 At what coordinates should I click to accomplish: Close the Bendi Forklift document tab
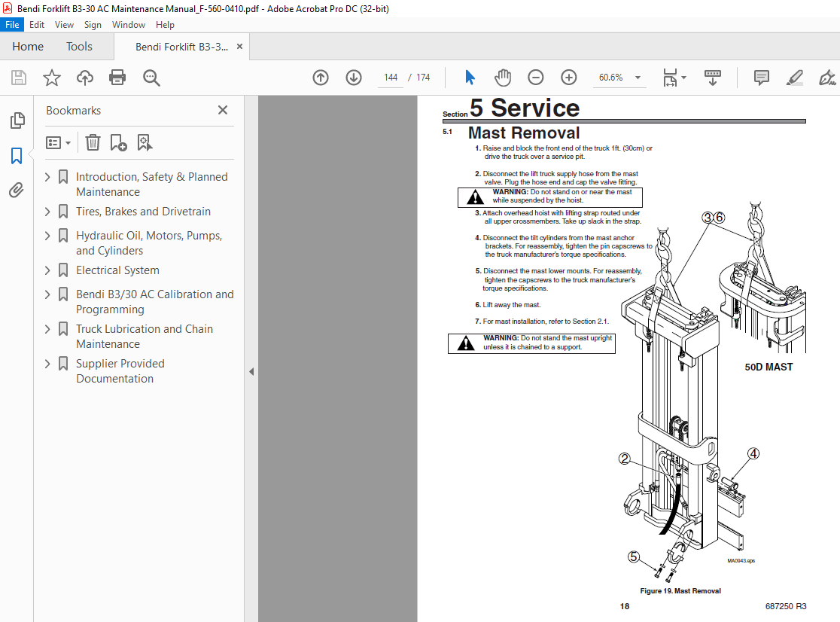click(239, 47)
